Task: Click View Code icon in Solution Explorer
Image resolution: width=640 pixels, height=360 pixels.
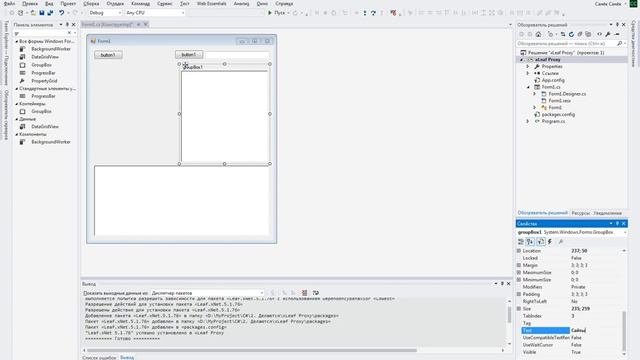Action: pyautogui.click(x=599, y=34)
